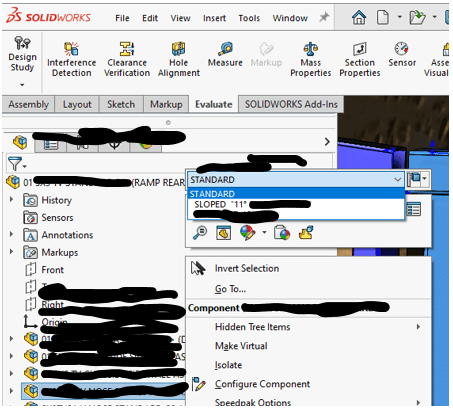
Task: Click the Open Part icon in context toolbar
Action: [224, 232]
